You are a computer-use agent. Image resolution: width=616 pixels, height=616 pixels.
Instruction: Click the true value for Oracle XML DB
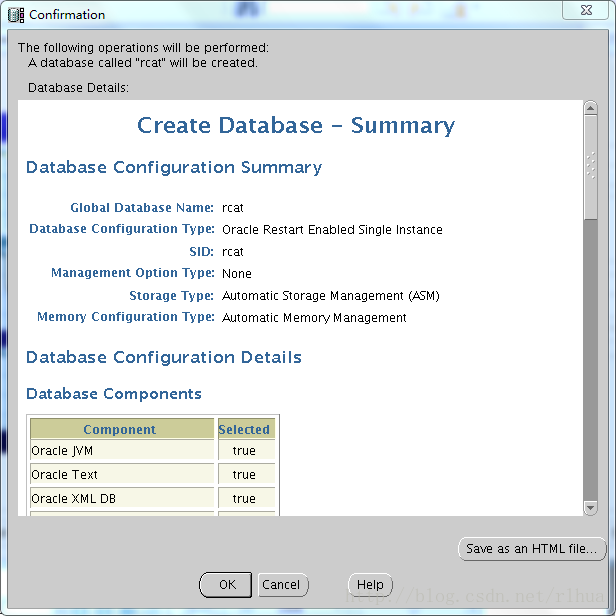pyautogui.click(x=246, y=499)
